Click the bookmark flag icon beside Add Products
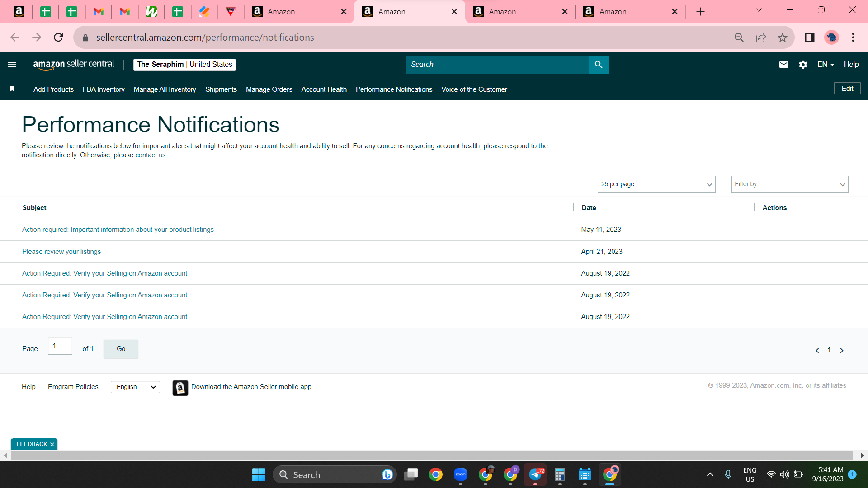This screenshot has width=868, height=488. [x=12, y=89]
